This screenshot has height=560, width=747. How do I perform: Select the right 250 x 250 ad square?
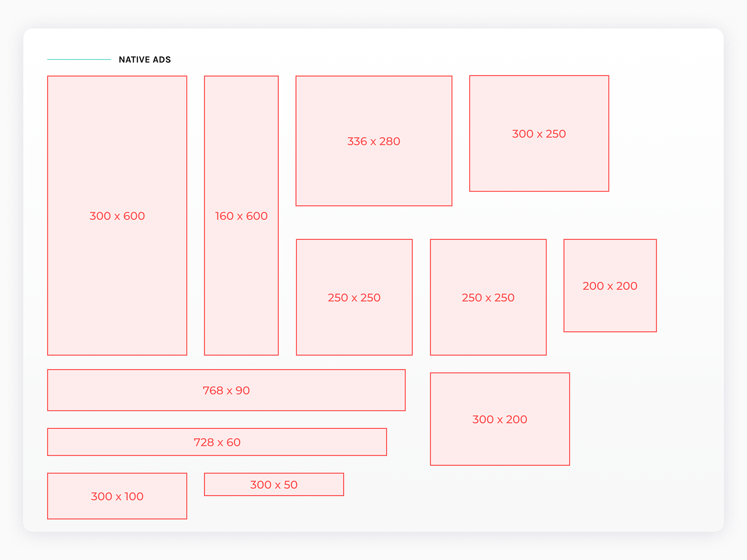[x=488, y=297]
